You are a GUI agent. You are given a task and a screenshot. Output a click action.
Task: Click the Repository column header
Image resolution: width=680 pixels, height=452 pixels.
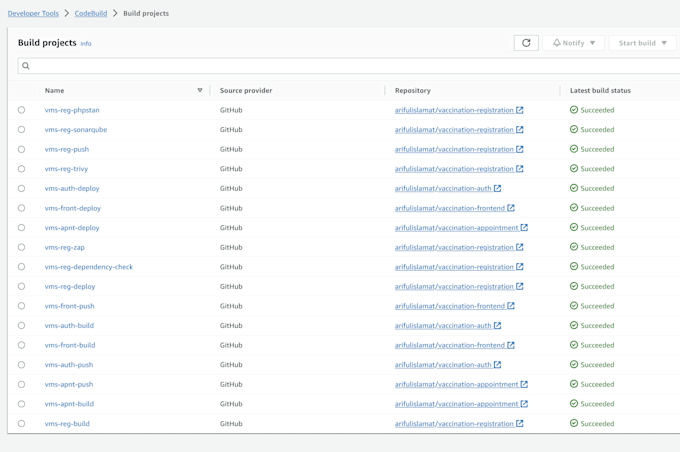[x=412, y=90]
